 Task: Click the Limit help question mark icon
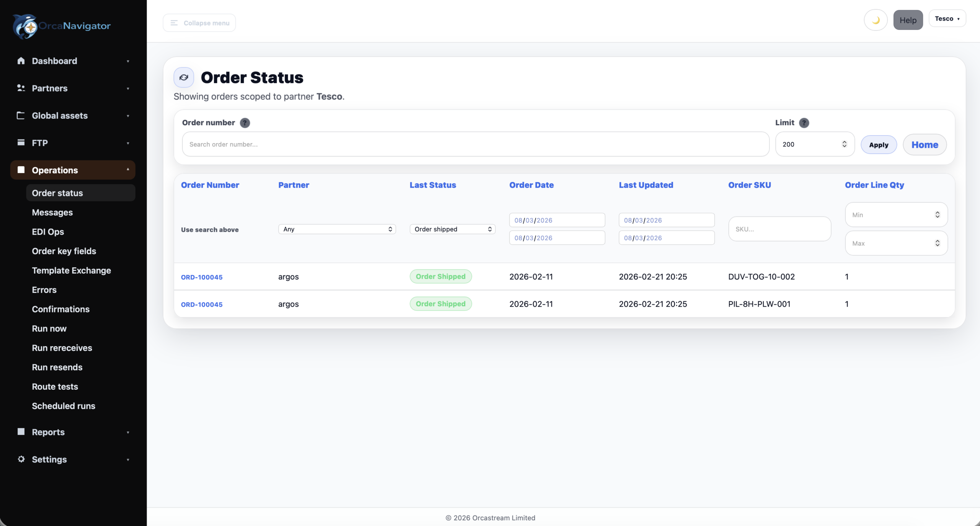(x=804, y=123)
